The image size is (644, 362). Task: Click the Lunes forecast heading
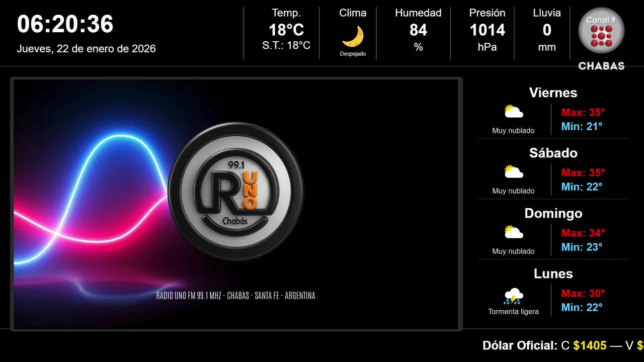click(553, 274)
